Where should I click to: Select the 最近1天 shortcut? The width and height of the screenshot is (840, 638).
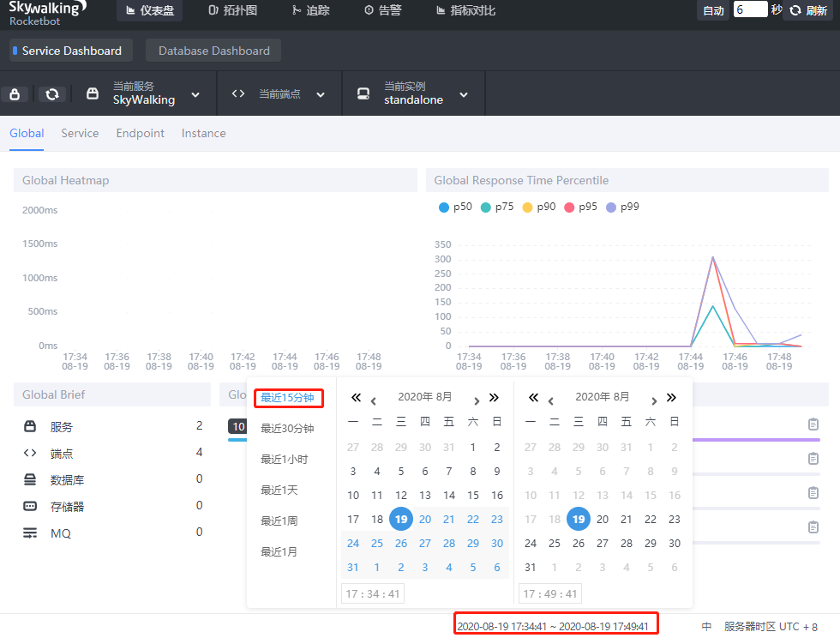click(x=279, y=490)
